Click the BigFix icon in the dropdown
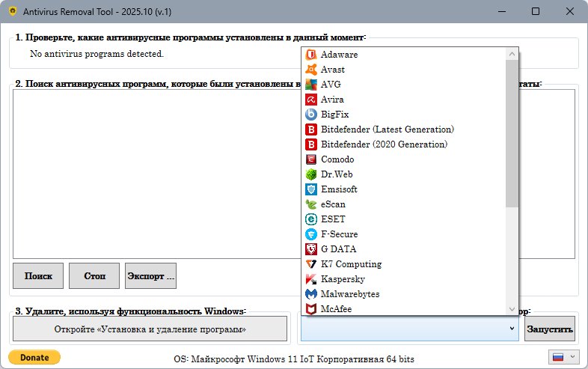Viewport: 588px width, 369px height. point(311,115)
